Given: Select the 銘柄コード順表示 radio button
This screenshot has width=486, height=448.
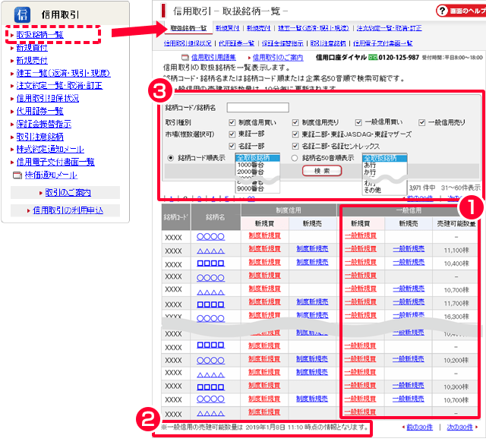Looking at the screenshot, I should pos(170,158).
